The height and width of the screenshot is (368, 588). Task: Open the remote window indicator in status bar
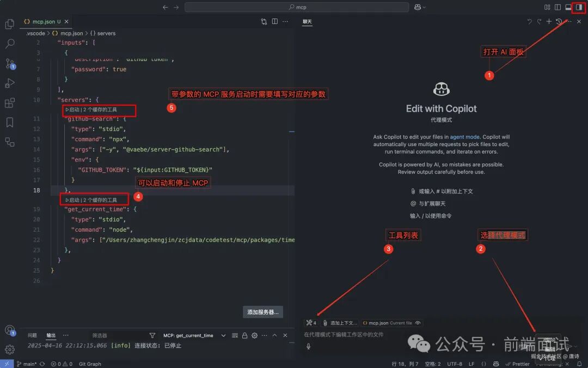pos(7,364)
